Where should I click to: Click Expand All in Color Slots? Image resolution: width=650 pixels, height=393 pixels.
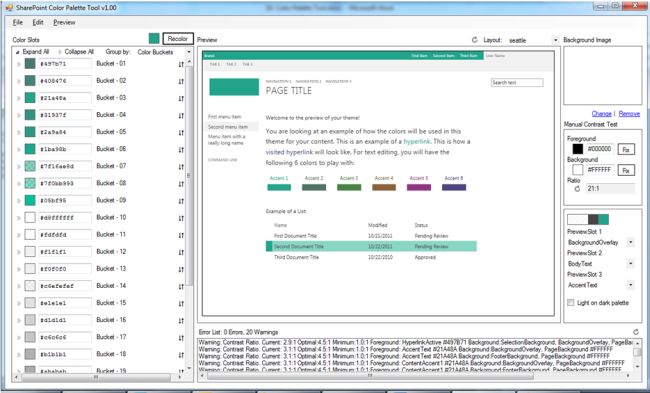[32, 52]
